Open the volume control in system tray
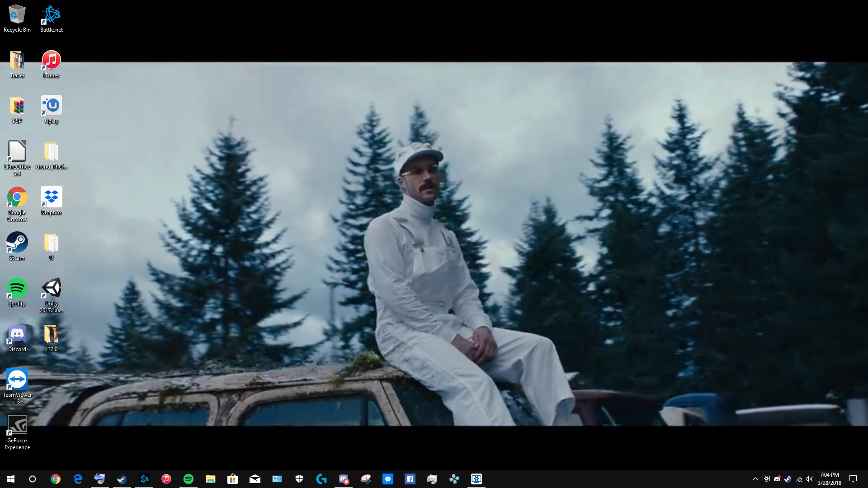The image size is (868, 488). 809,479
